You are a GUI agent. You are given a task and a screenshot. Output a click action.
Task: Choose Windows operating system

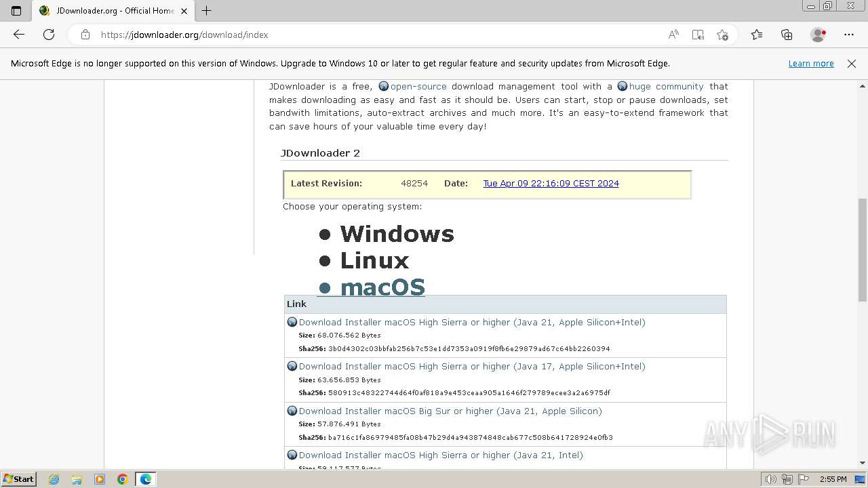click(397, 234)
